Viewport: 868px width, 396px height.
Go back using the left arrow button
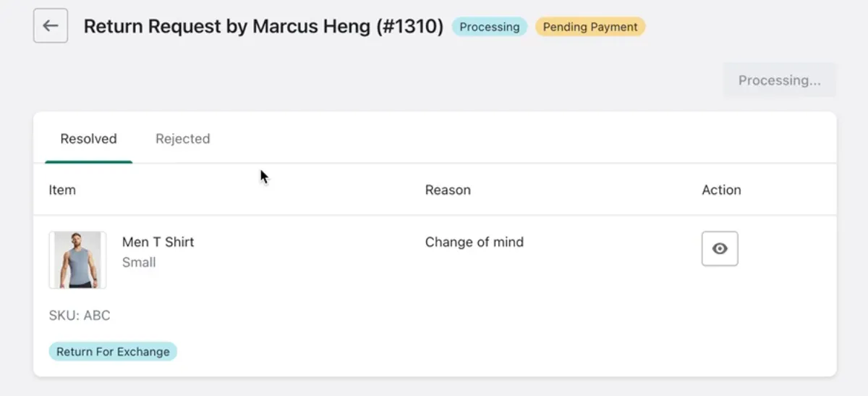(x=51, y=26)
